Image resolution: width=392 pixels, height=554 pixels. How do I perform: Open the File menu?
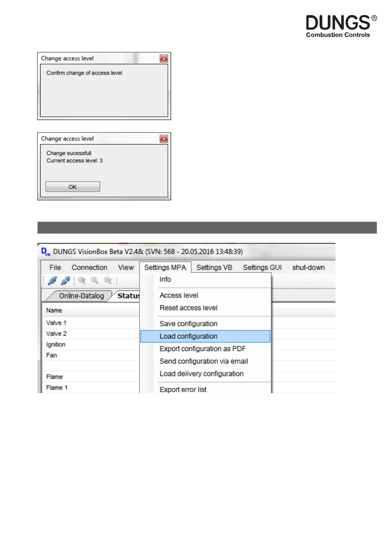coord(55,267)
